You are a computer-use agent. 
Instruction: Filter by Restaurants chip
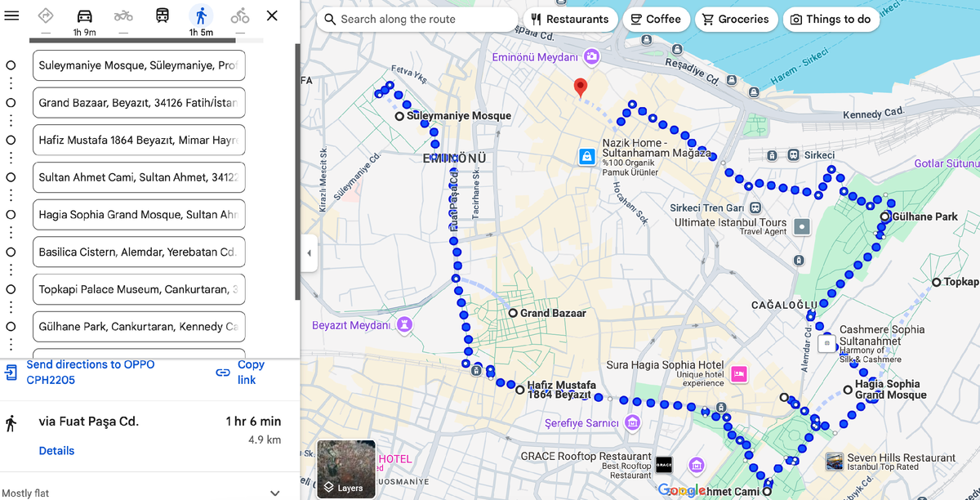pos(570,19)
